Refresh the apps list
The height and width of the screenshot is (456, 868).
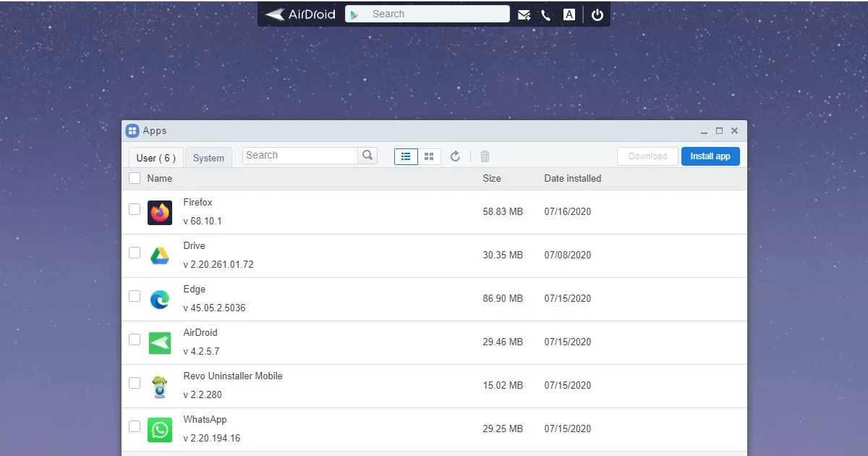[455, 156]
